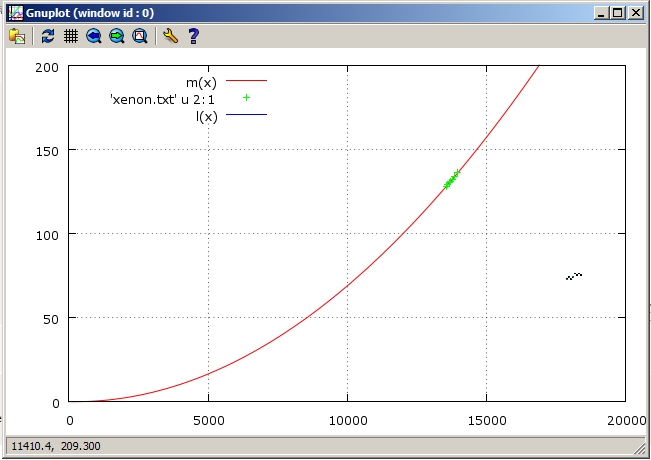
Task: Click the blue l(x) legend line sample
Action: (x=247, y=114)
